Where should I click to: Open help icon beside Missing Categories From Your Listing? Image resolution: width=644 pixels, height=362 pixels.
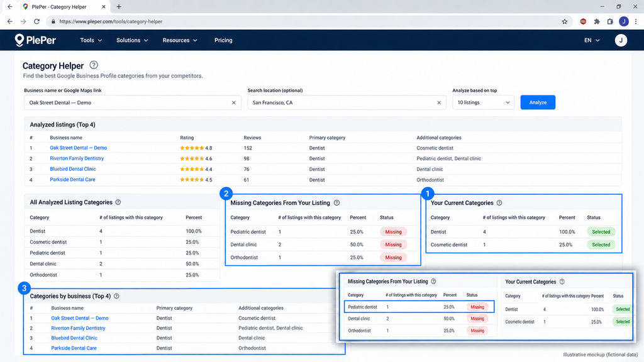(337, 203)
